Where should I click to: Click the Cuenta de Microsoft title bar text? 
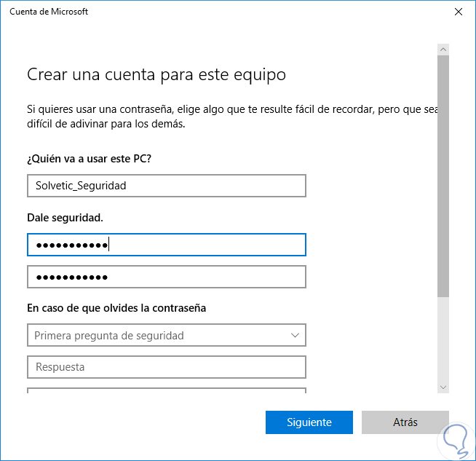point(49,12)
